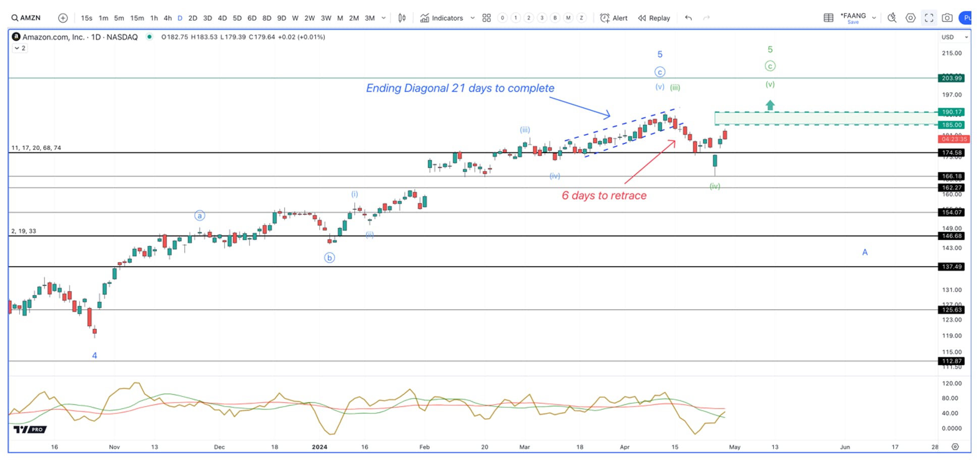Screen dimensions: 980x462
Task: Select the 2D interval
Action: pos(193,18)
